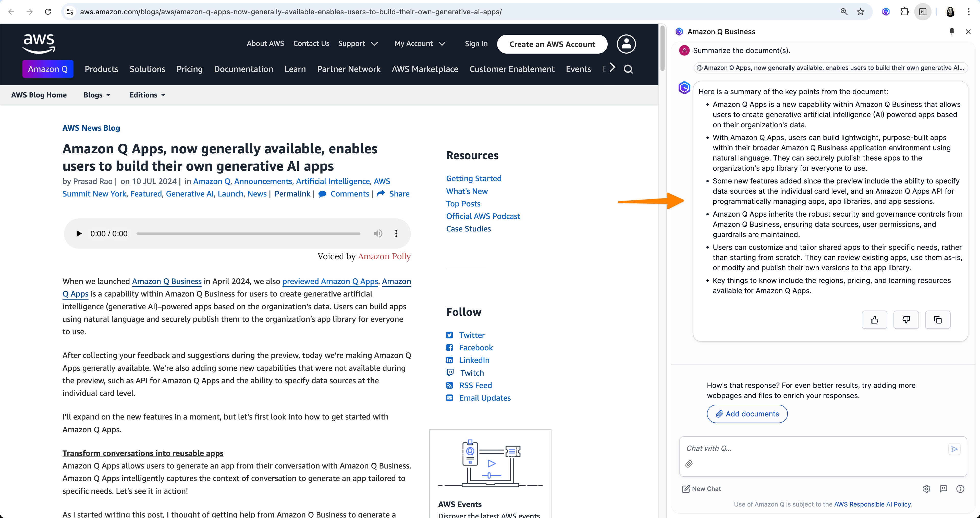This screenshot has width=980, height=518.
Task: Open the Products navigation menu
Action: coord(101,69)
